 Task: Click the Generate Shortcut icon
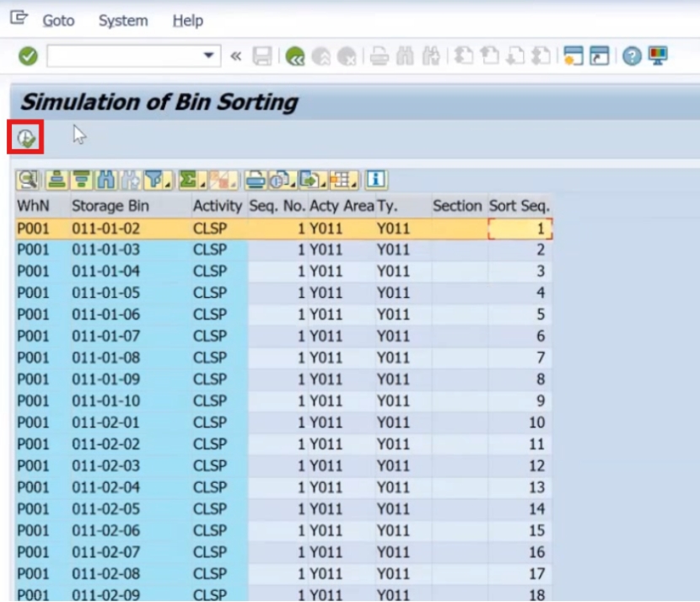(x=599, y=56)
